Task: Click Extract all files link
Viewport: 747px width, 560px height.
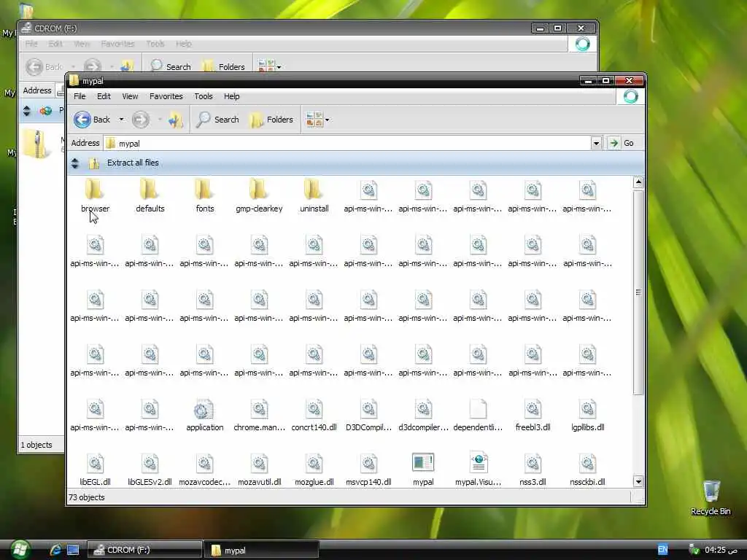Action: (x=133, y=163)
